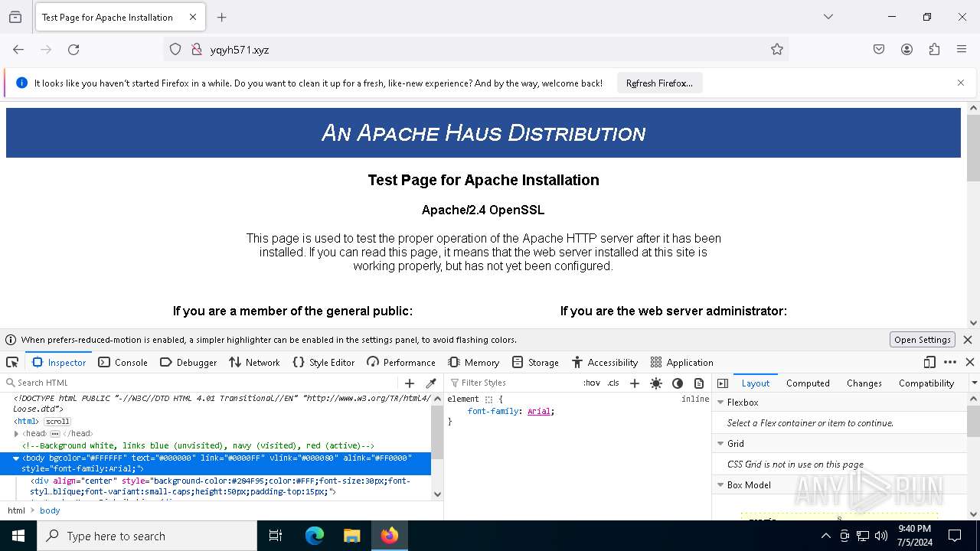The image size is (980, 551).
Task: Collapse the Flexbox section
Action: click(720, 402)
